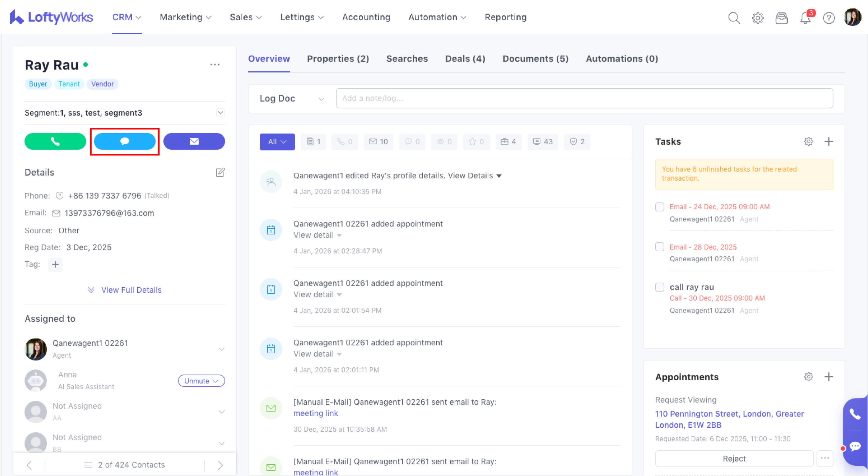The height and width of the screenshot is (476, 868).
Task: Expand the Segment dropdown arrow
Action: (220, 113)
